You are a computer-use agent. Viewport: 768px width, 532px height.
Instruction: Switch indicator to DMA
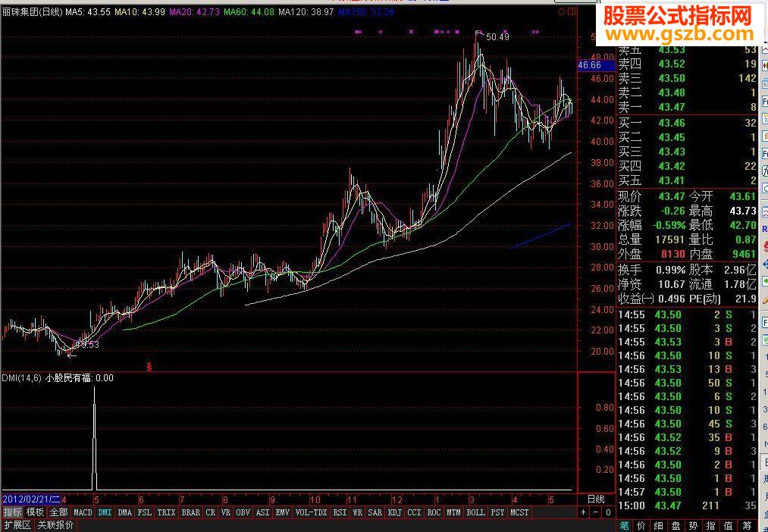point(125,512)
